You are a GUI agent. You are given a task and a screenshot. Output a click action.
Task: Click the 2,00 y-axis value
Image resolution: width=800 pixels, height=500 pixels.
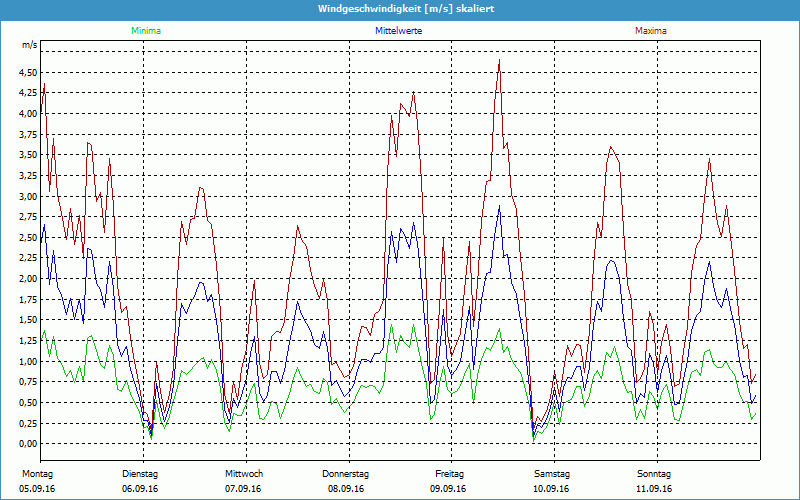point(28,279)
